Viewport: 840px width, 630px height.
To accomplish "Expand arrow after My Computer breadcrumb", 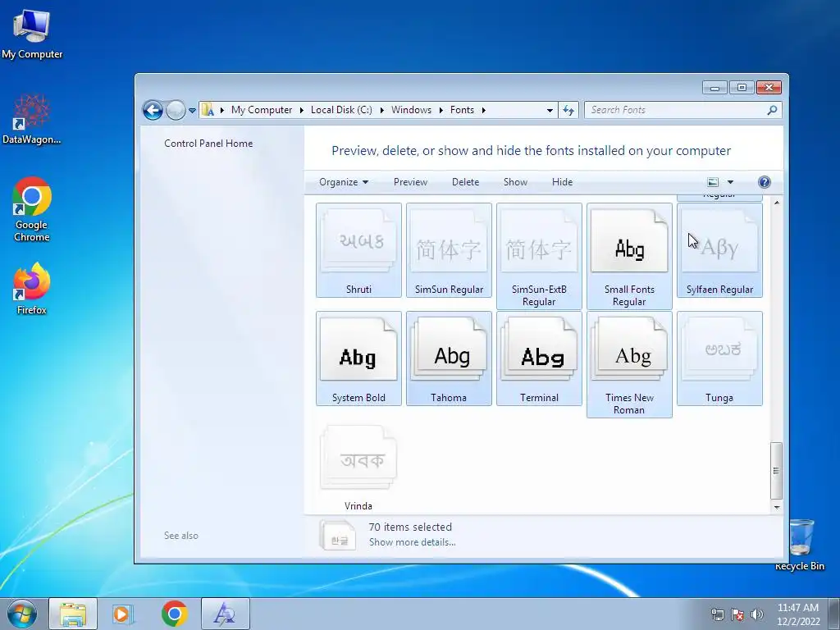I will coord(301,110).
